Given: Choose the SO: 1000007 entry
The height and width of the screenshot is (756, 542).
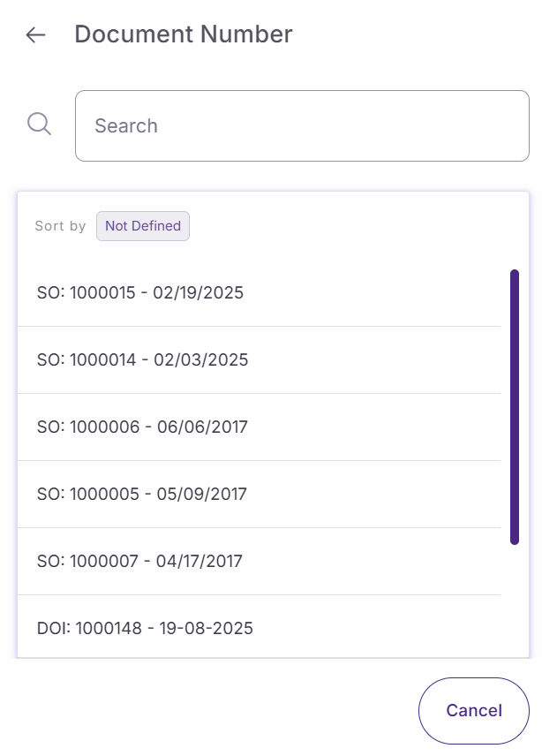Looking at the screenshot, I should tap(139, 561).
